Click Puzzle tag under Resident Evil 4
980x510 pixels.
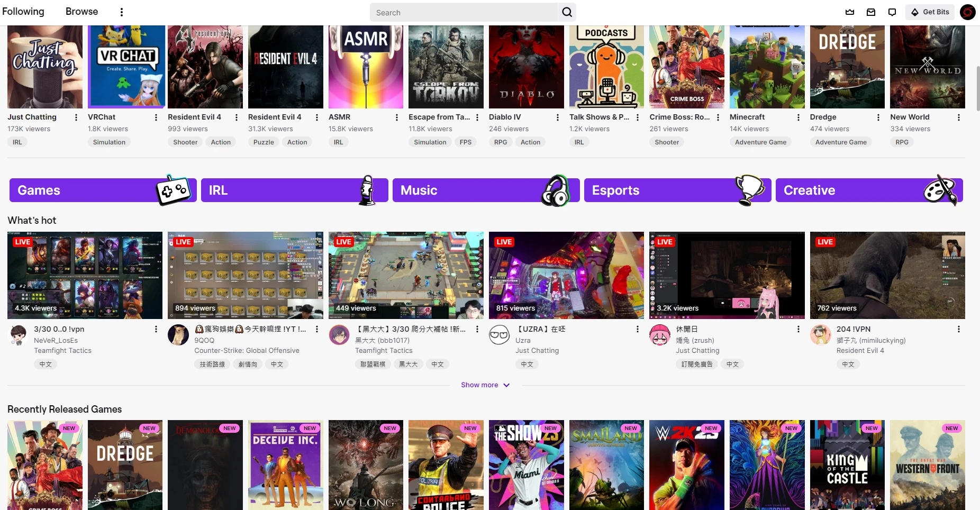coord(264,142)
